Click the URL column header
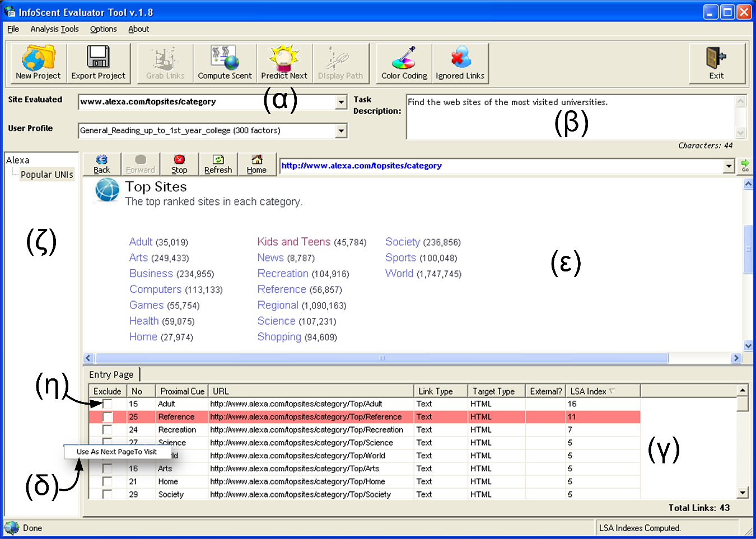The image size is (756, 539). point(311,391)
